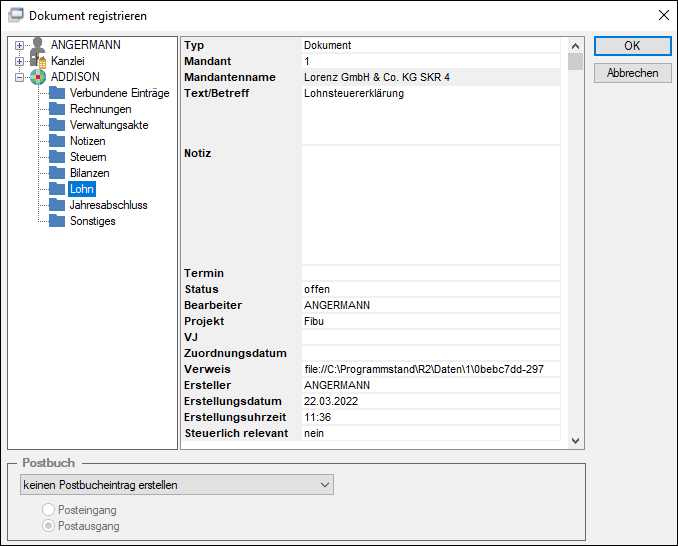Click the Bearbeiter field ANGERMANN
678x546 pixels.
click(x=431, y=305)
